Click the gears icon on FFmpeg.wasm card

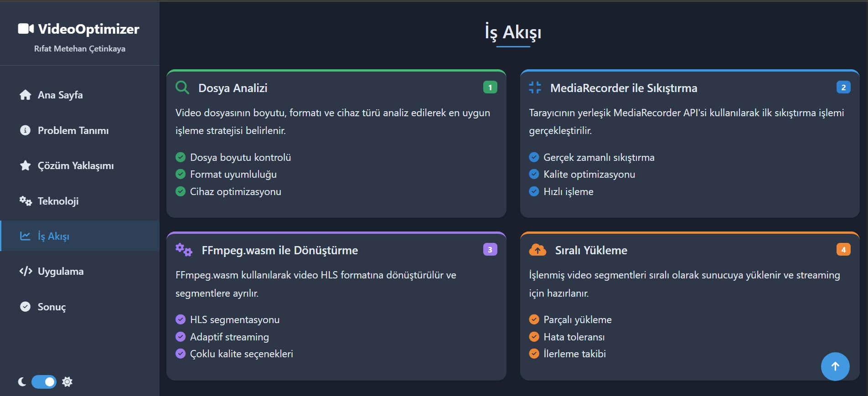pyautogui.click(x=184, y=250)
